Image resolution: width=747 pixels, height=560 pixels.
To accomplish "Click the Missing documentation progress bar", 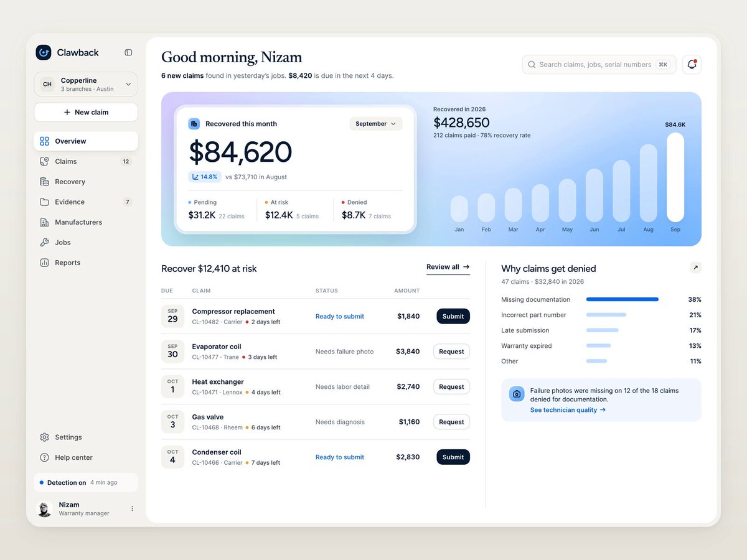I will coord(622,299).
